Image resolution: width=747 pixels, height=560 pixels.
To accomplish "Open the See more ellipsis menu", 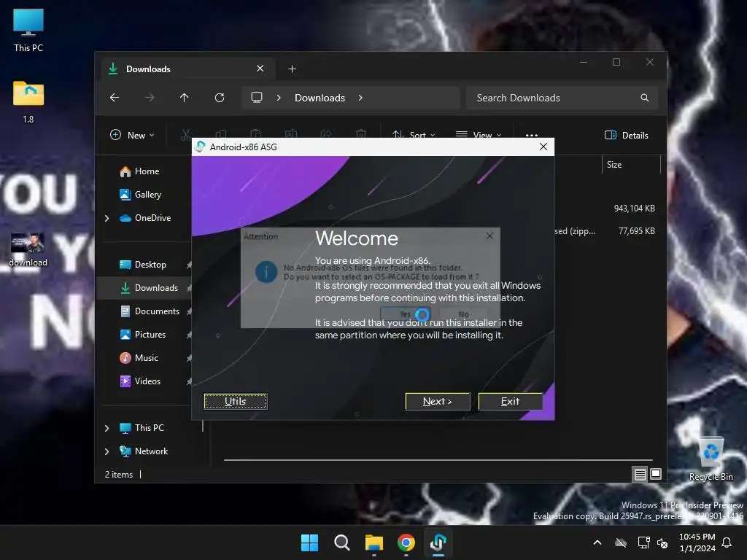I will click(x=532, y=135).
